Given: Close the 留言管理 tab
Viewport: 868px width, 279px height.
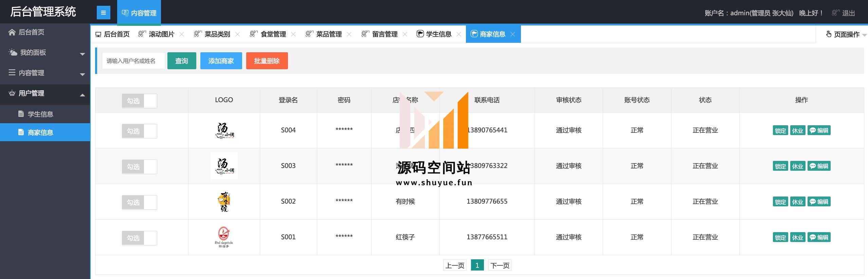Looking at the screenshot, I should pos(405,34).
